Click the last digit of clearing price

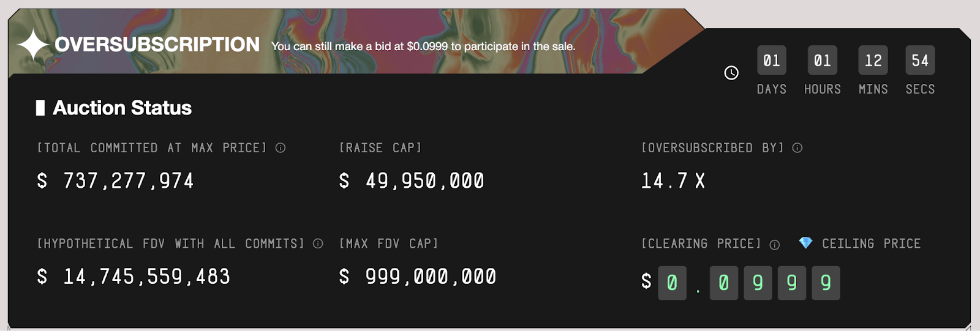pos(826,283)
